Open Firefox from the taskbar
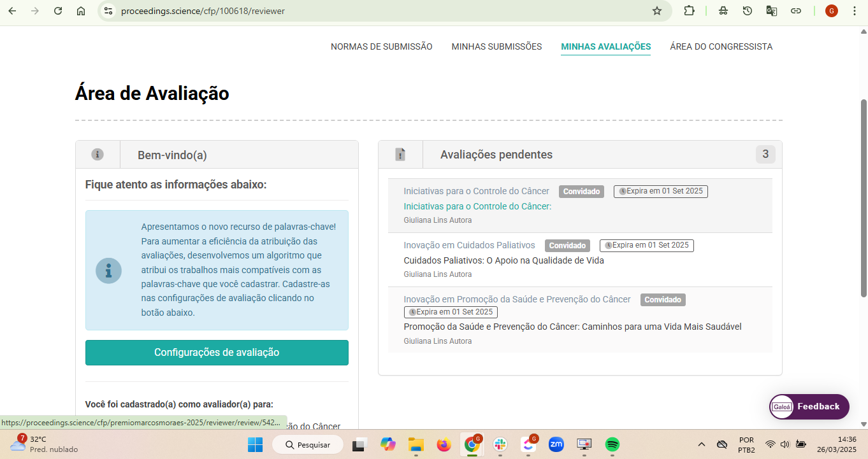This screenshot has width=868, height=459. (x=444, y=444)
